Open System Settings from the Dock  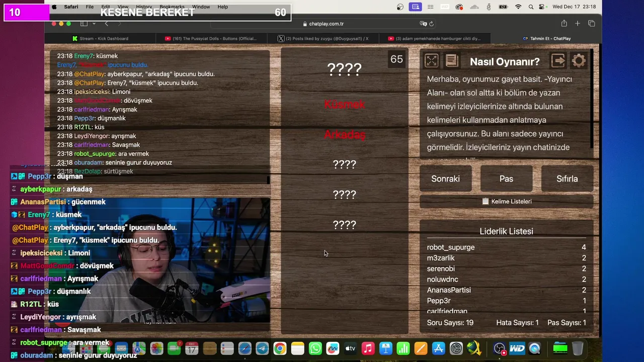pyautogui.click(x=456, y=348)
